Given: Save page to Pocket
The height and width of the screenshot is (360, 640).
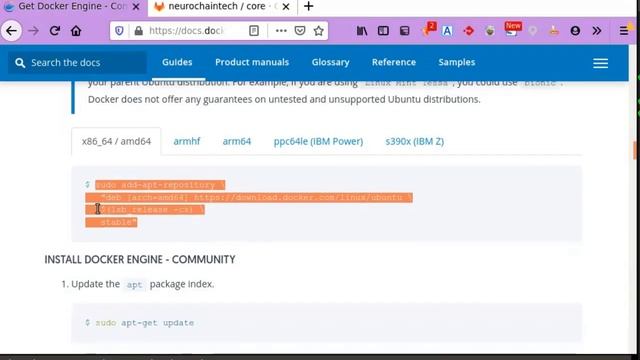Looking at the screenshot, I should pyautogui.click(x=300, y=31).
